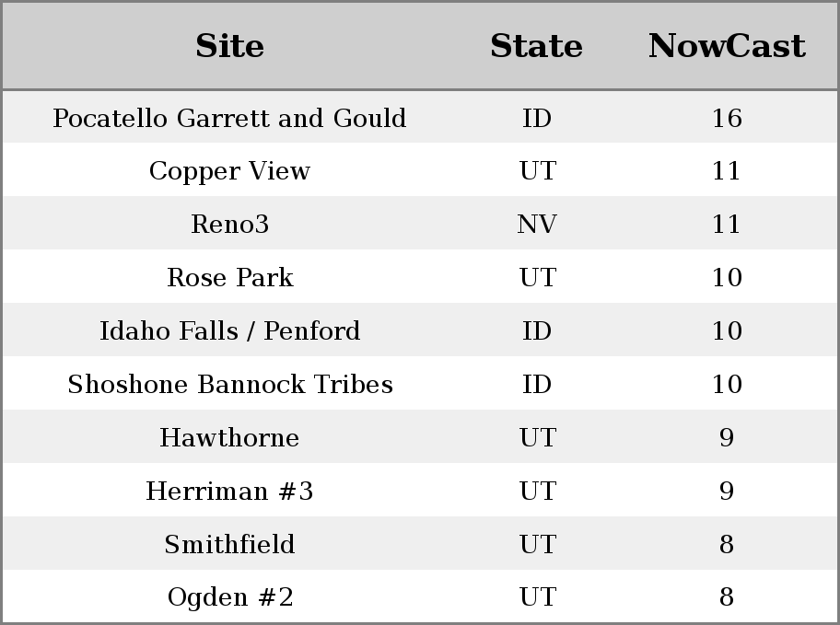Click the NV state cell for Reno3

click(537, 225)
